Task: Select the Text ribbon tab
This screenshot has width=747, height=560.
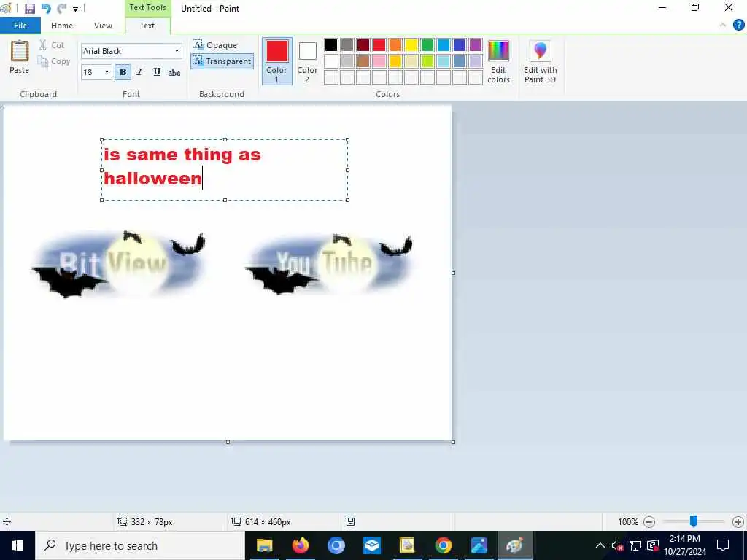Action: point(147,26)
